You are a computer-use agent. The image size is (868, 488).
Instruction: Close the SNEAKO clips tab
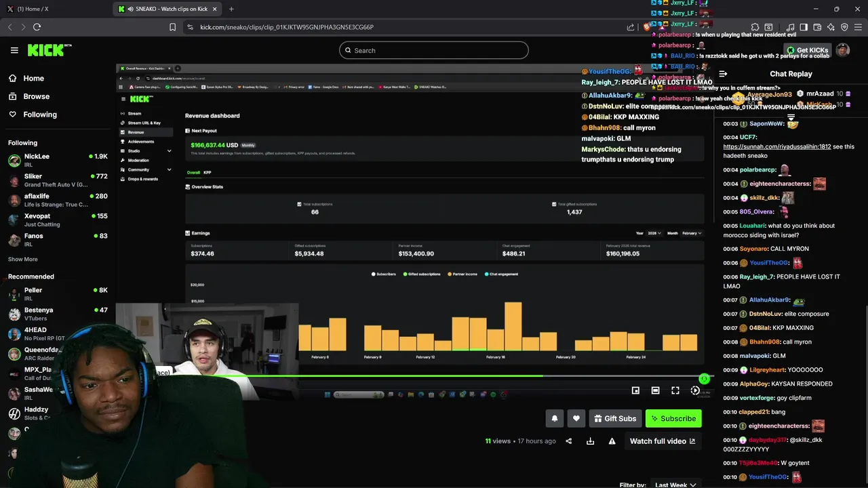click(x=214, y=9)
